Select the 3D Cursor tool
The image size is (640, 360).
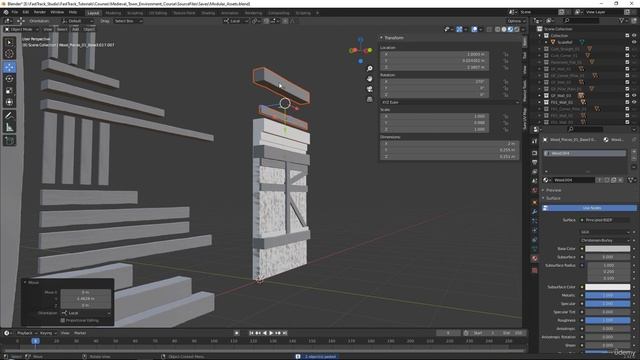click(9, 54)
